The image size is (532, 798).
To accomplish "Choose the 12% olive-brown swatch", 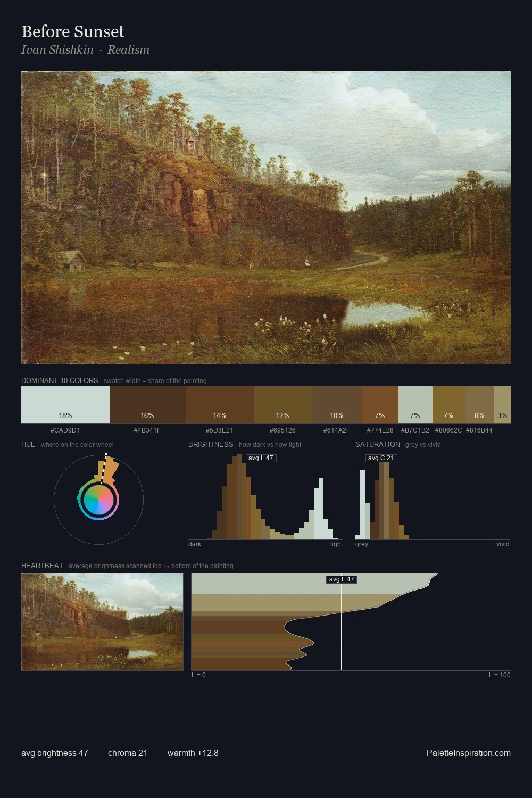I will [x=282, y=405].
